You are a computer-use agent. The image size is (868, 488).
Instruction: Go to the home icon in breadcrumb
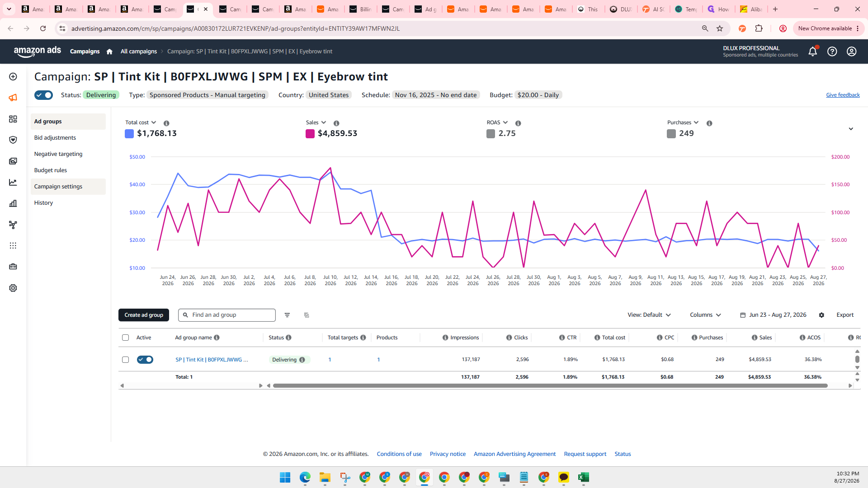(x=109, y=52)
